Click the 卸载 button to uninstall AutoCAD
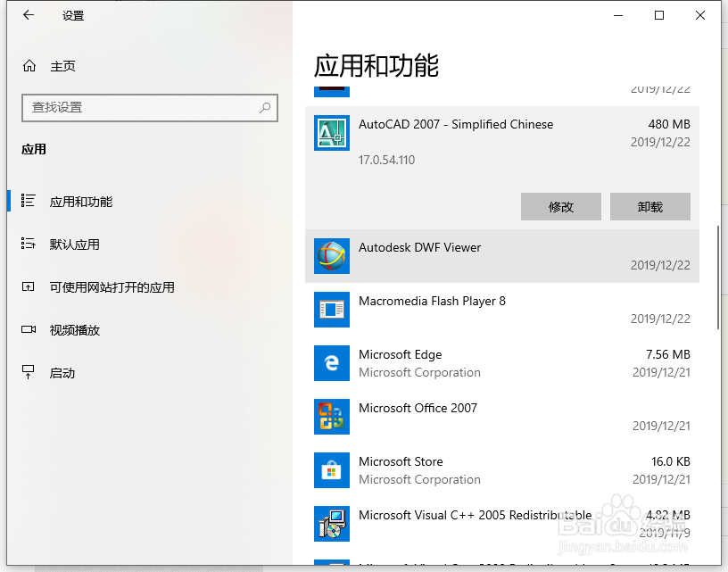Screen dimensions: 728x572 coord(650,207)
